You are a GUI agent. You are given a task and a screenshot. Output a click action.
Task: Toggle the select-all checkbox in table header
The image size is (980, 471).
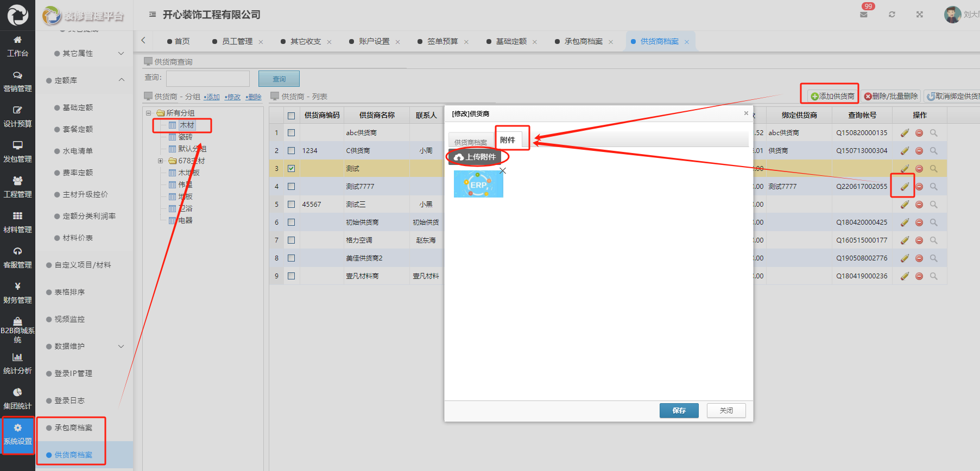292,116
